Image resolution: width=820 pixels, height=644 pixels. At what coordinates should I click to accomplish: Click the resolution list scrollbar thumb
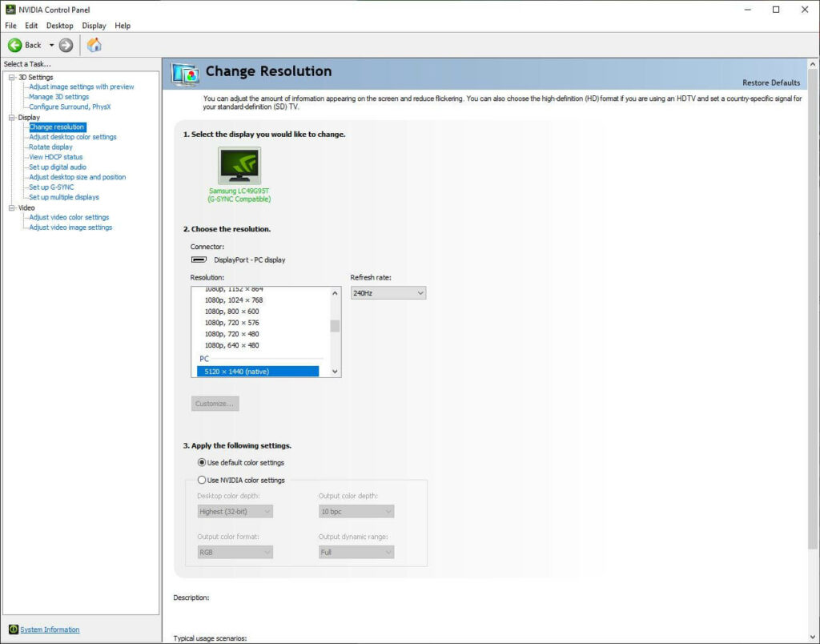(x=335, y=326)
